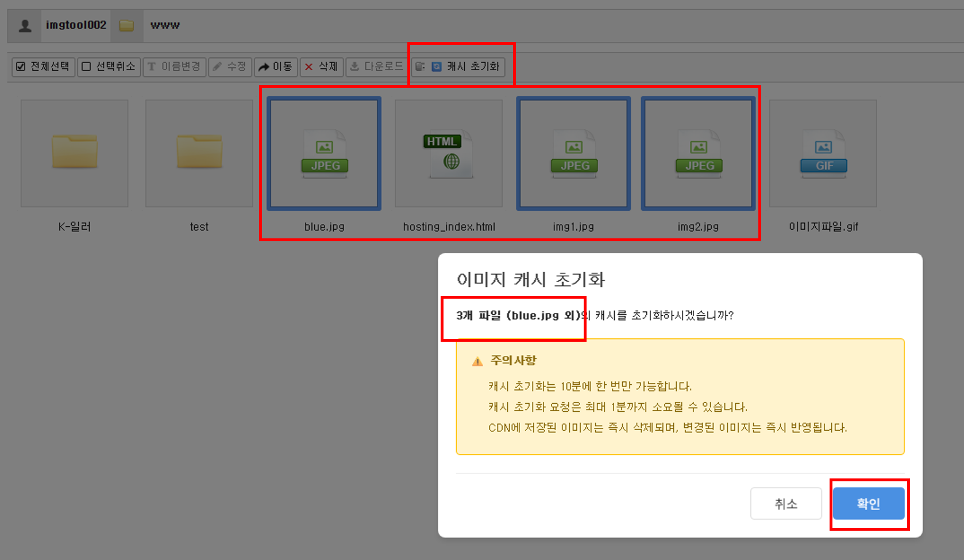Select the hosting_index.html file
Image resolution: width=964 pixels, height=560 pixels.
coord(449,152)
